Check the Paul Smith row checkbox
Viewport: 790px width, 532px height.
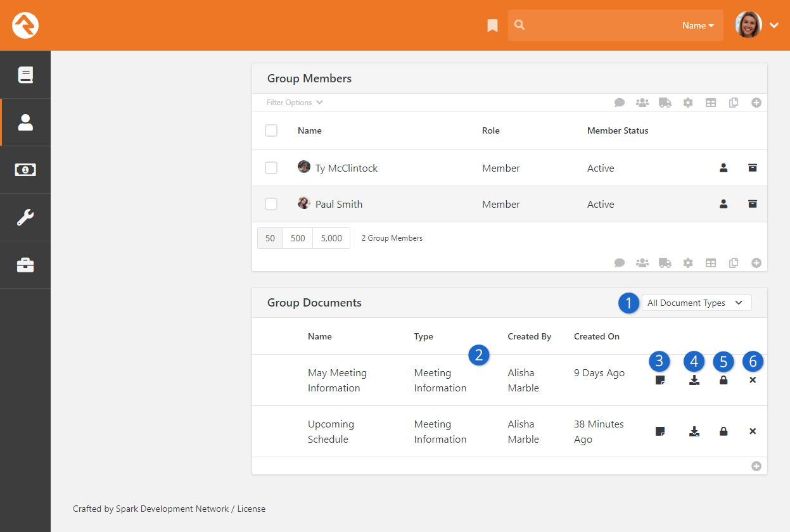point(271,204)
